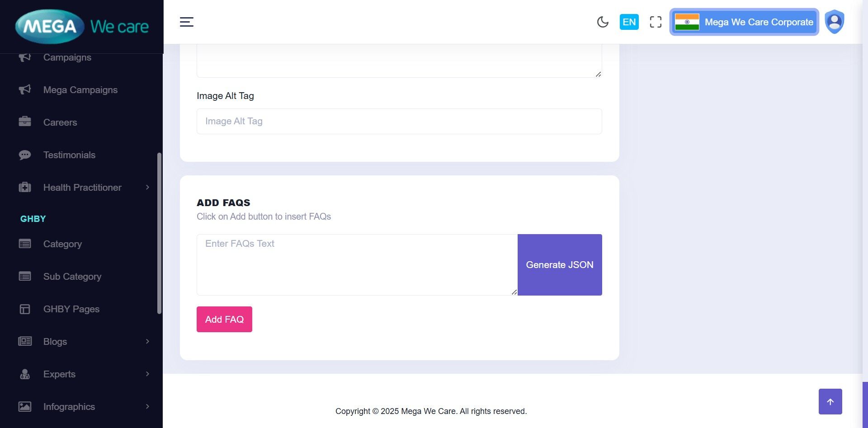Click the GHBY Pages layout icon
This screenshot has height=428, width=868.
point(25,309)
